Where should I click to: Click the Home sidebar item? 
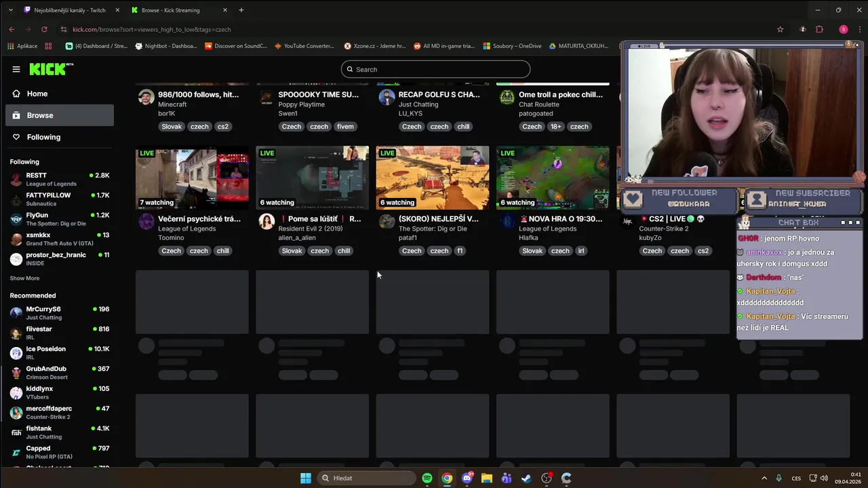coord(60,94)
